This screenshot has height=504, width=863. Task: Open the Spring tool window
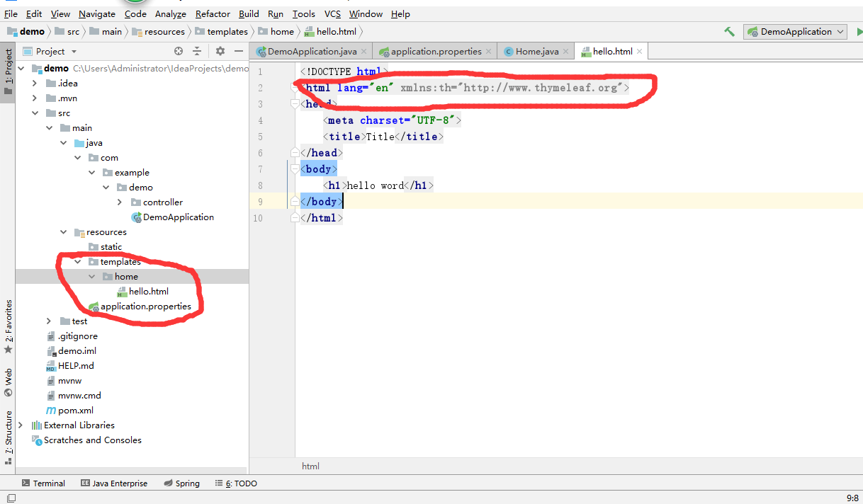(x=181, y=483)
